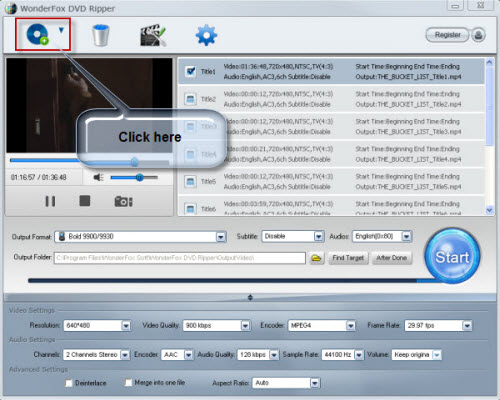Enable Merge into one file checkbox
This screenshot has width=500, height=400.
(128, 382)
